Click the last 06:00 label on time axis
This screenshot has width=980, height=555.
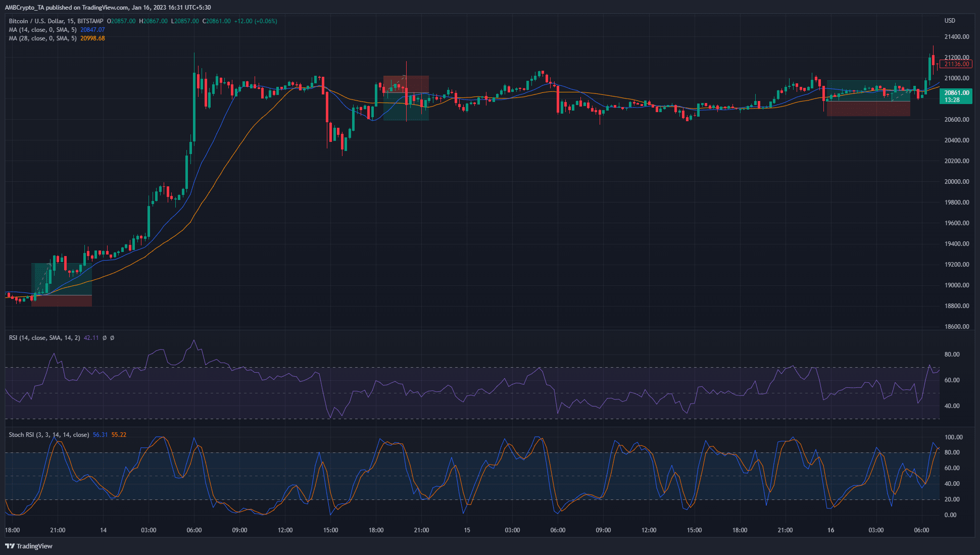(x=921, y=530)
